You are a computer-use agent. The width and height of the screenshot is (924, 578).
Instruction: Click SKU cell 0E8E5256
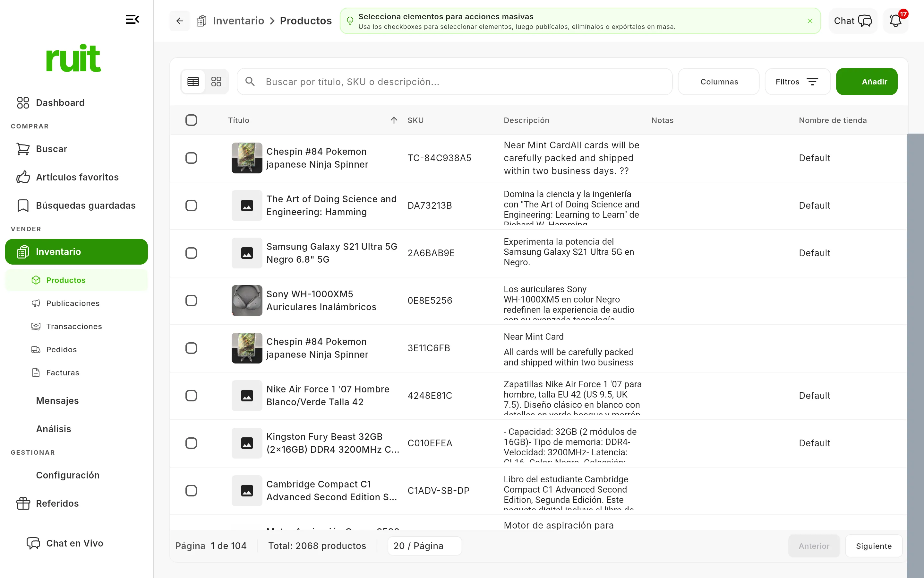[430, 301]
